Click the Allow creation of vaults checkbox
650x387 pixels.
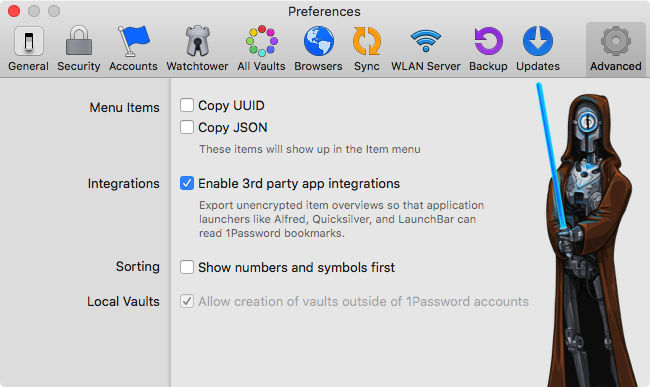click(187, 301)
